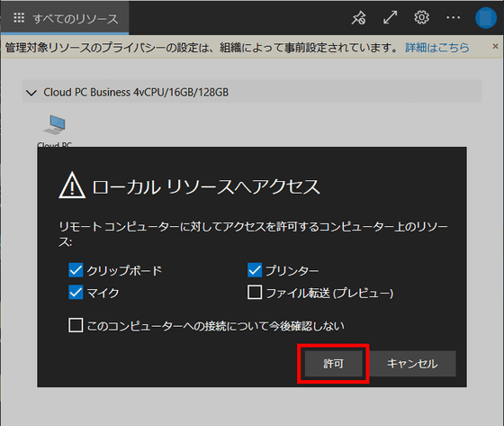Click the ローカル リソースへアクセス dialog title

click(x=206, y=186)
